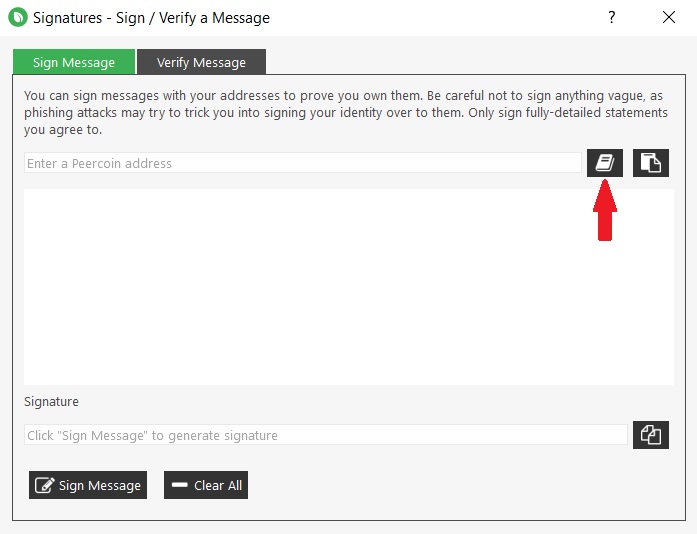Select the signature output field
697x534 pixels.
325,435
